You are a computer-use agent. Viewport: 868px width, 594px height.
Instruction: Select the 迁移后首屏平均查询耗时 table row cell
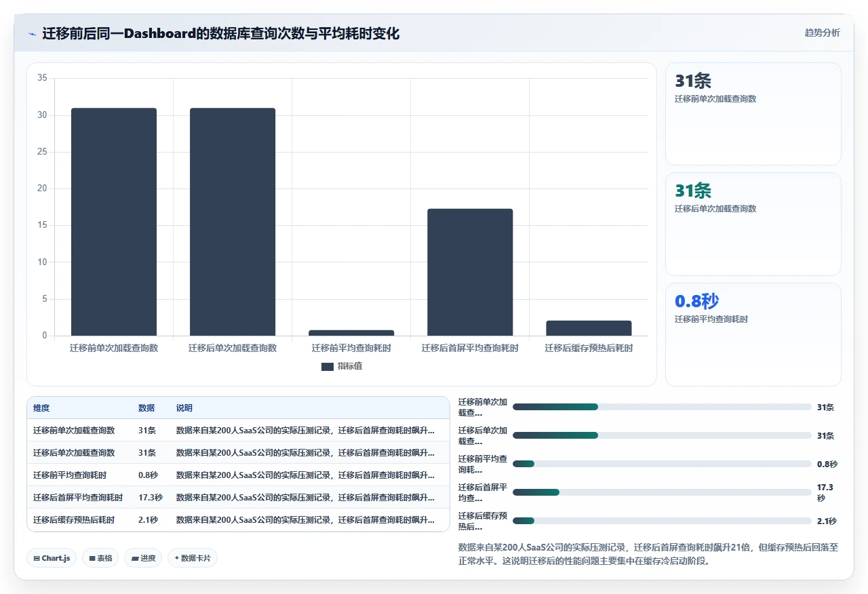pos(78,498)
